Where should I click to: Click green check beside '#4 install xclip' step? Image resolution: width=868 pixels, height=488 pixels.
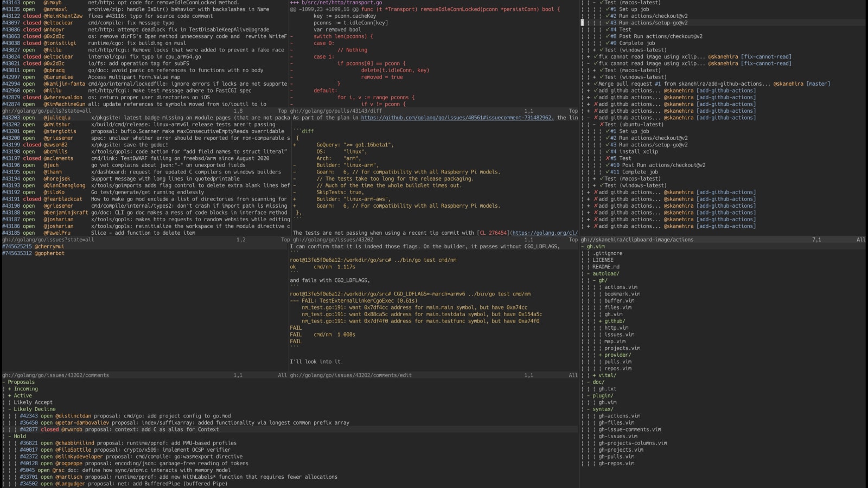point(607,152)
